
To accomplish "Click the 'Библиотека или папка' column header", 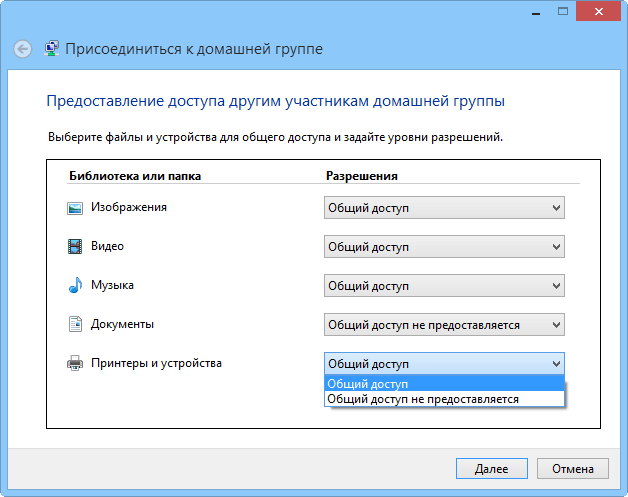I will (135, 176).
